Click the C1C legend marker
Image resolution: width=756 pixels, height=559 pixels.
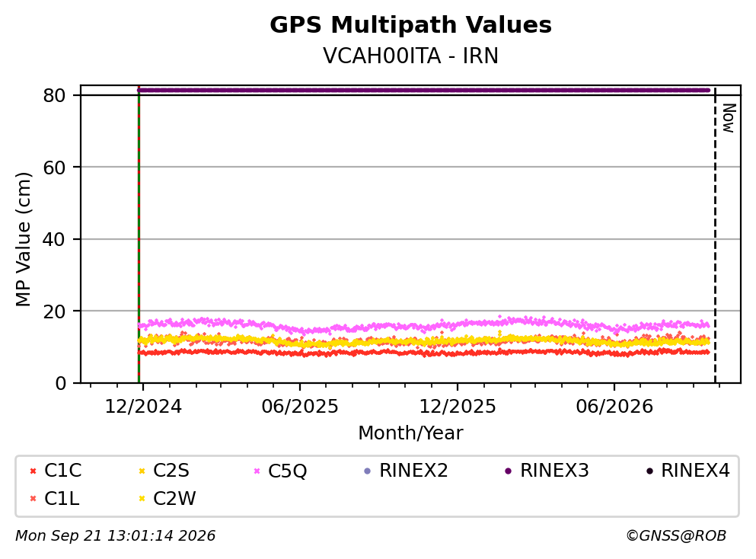click(x=33, y=471)
